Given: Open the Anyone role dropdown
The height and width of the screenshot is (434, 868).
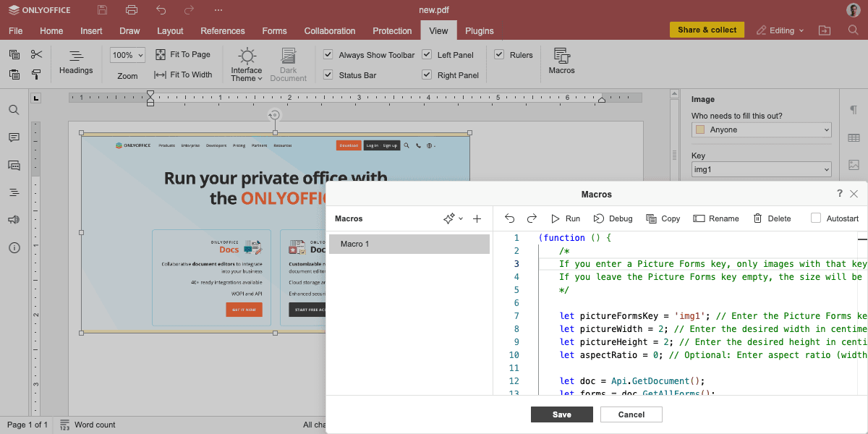Looking at the screenshot, I should point(762,129).
